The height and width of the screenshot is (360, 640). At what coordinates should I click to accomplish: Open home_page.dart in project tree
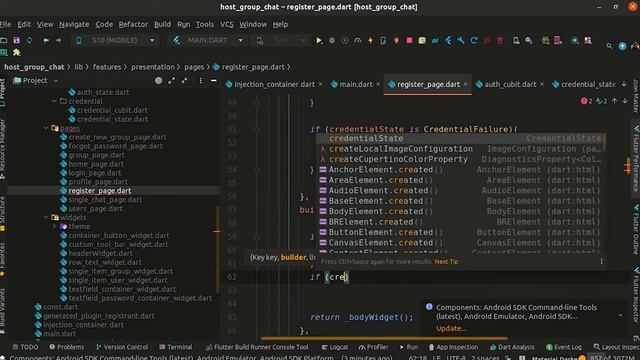[x=96, y=164]
